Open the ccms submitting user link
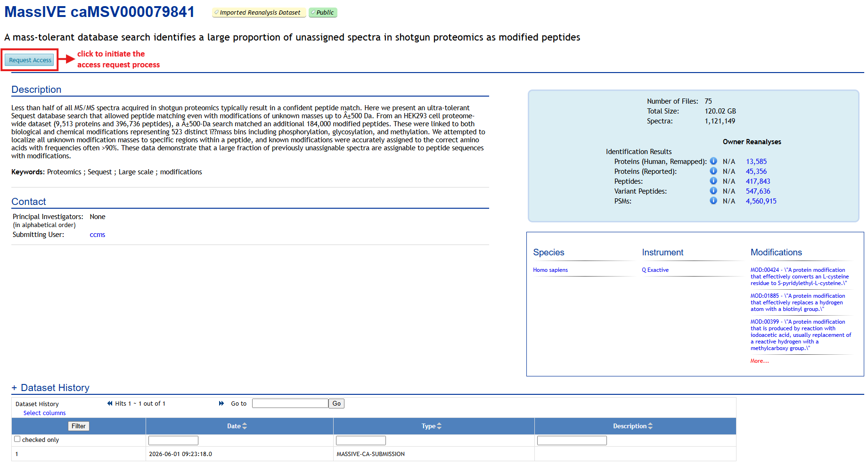Image resolution: width=868 pixels, height=465 pixels. tap(98, 235)
